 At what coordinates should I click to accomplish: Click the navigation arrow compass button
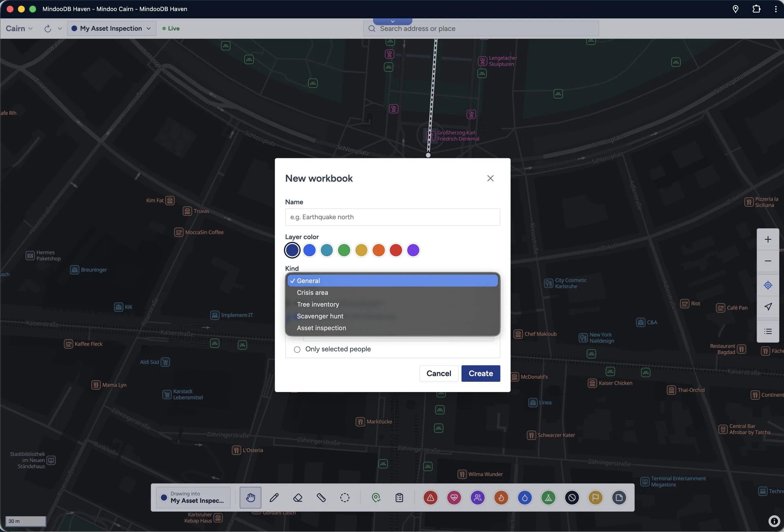[x=768, y=307]
